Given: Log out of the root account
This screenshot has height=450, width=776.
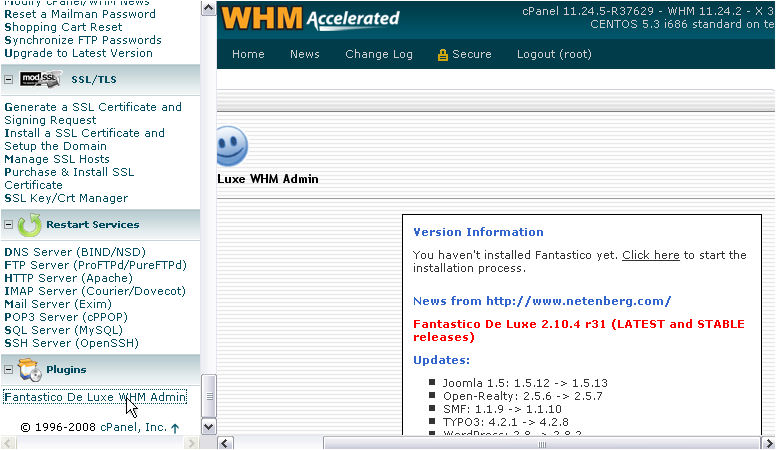Looking at the screenshot, I should coord(554,54).
